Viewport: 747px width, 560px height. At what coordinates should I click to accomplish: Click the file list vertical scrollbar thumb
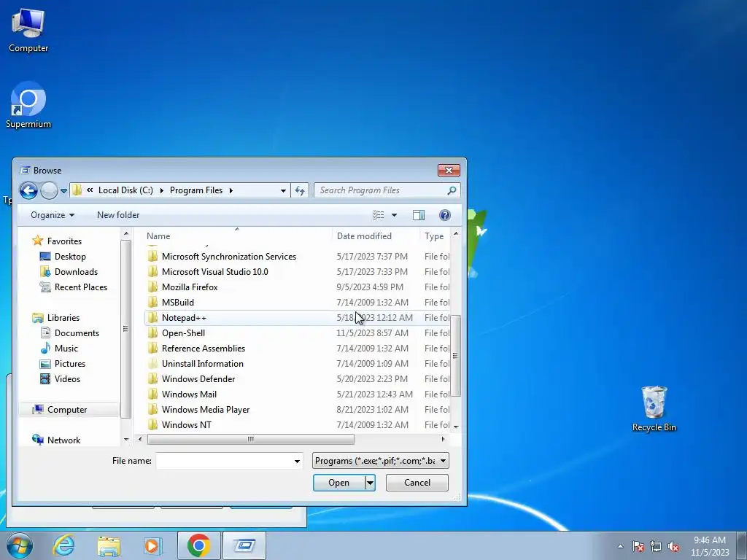pos(456,355)
